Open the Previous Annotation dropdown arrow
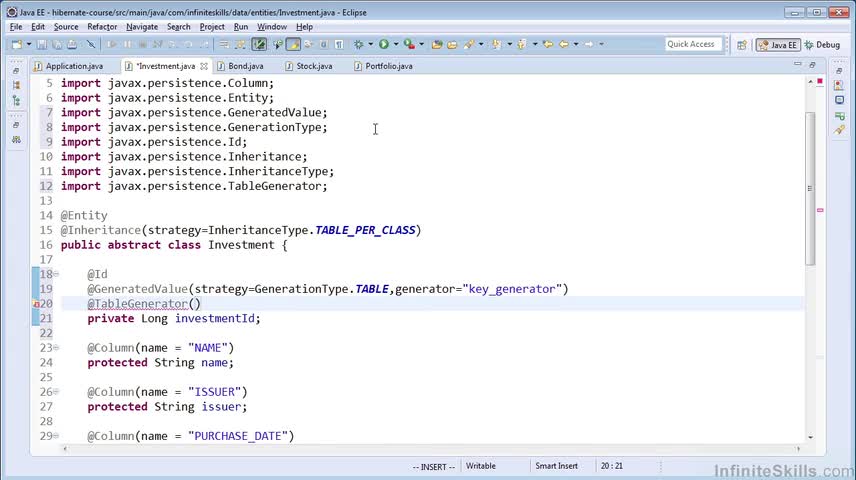 tap(535, 44)
